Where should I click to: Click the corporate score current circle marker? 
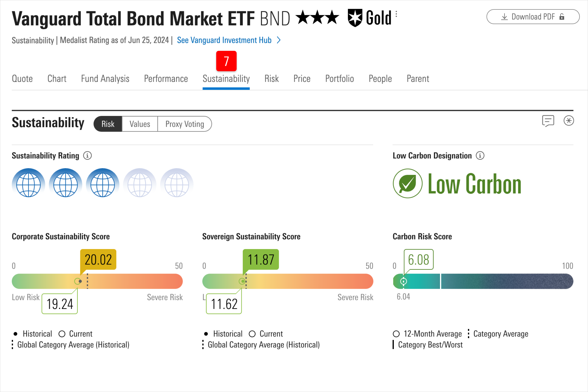(x=78, y=282)
